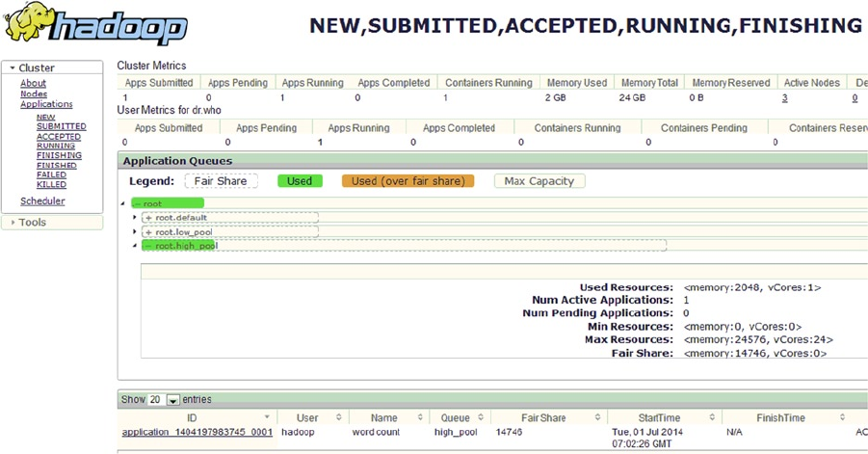Sort table by StartTime column

(x=665, y=417)
